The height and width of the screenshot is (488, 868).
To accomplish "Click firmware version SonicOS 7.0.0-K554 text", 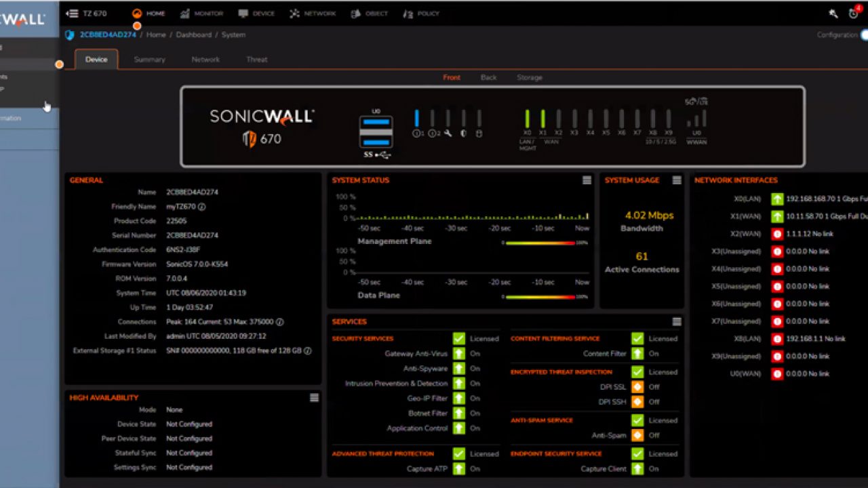I will pyautogui.click(x=197, y=264).
